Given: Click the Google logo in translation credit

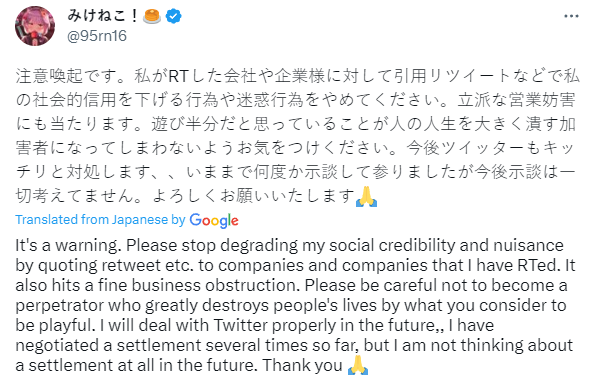Looking at the screenshot, I should 214,220.
